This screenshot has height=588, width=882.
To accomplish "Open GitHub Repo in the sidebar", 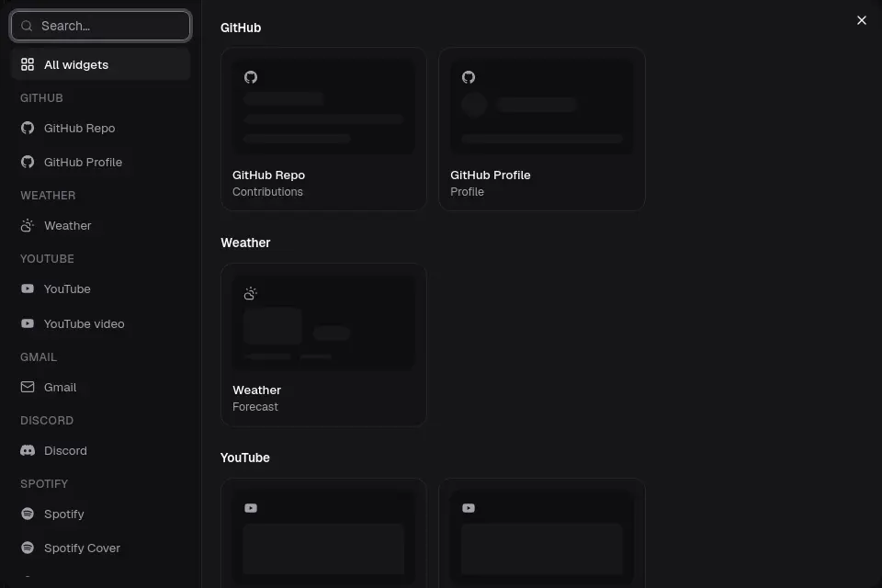I will [x=101, y=129].
